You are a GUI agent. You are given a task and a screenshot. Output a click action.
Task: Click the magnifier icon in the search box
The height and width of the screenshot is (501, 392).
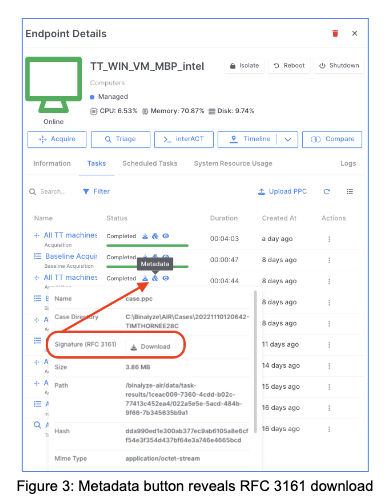[x=32, y=192]
